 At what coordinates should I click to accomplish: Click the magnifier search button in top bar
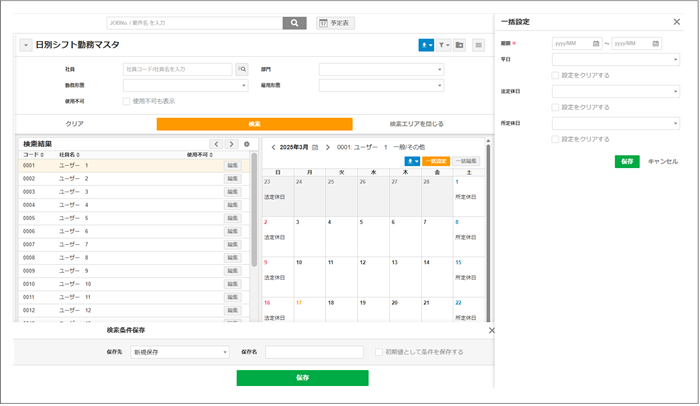point(294,22)
